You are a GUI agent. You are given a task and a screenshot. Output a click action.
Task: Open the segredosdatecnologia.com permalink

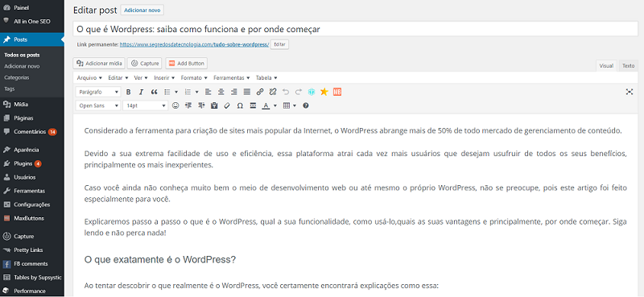click(x=194, y=44)
